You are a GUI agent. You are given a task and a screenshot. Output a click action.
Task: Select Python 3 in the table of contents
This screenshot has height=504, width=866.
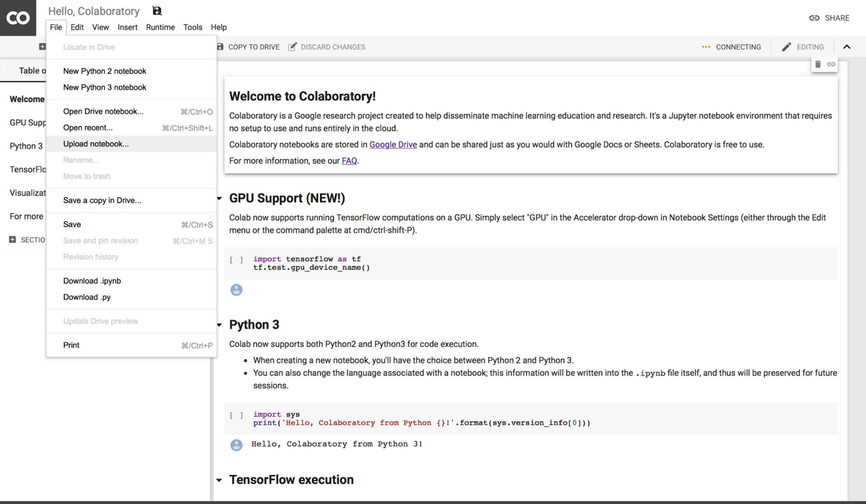[x=26, y=146]
